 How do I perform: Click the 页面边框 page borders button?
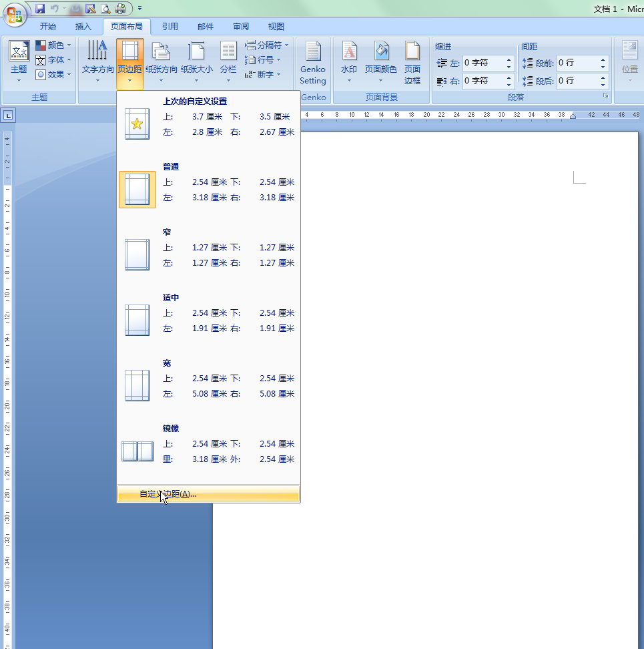tap(412, 63)
